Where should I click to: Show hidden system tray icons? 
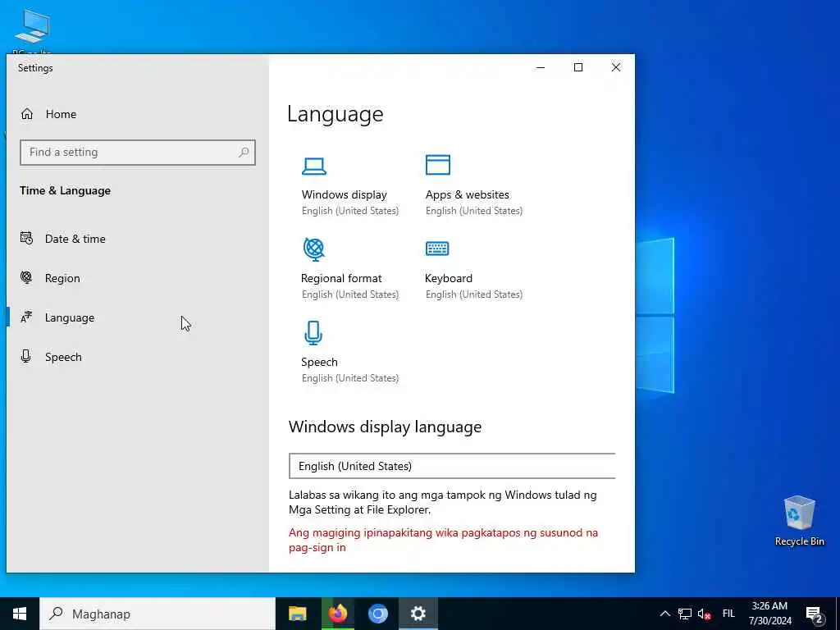coord(664,614)
